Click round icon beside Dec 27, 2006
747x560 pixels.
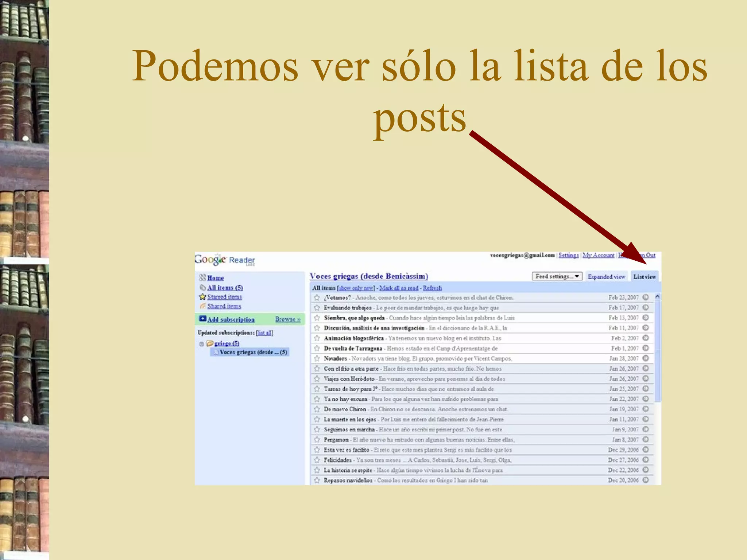(646, 460)
